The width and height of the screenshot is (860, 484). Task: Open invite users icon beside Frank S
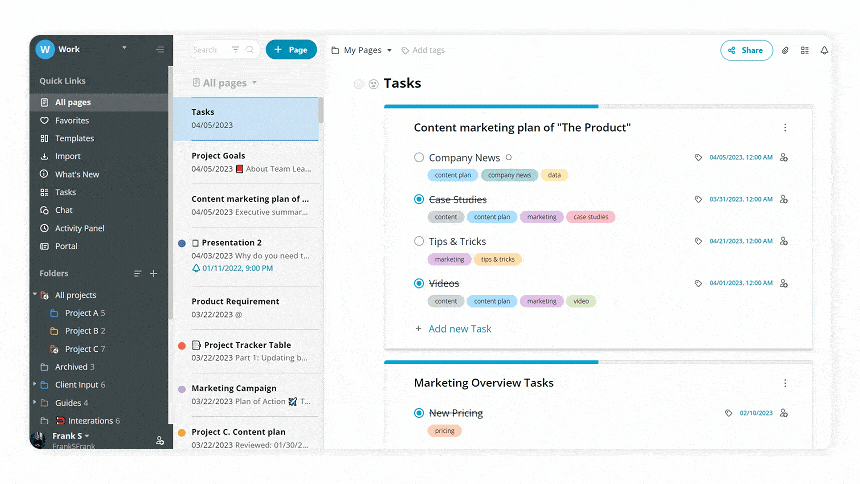pos(160,440)
